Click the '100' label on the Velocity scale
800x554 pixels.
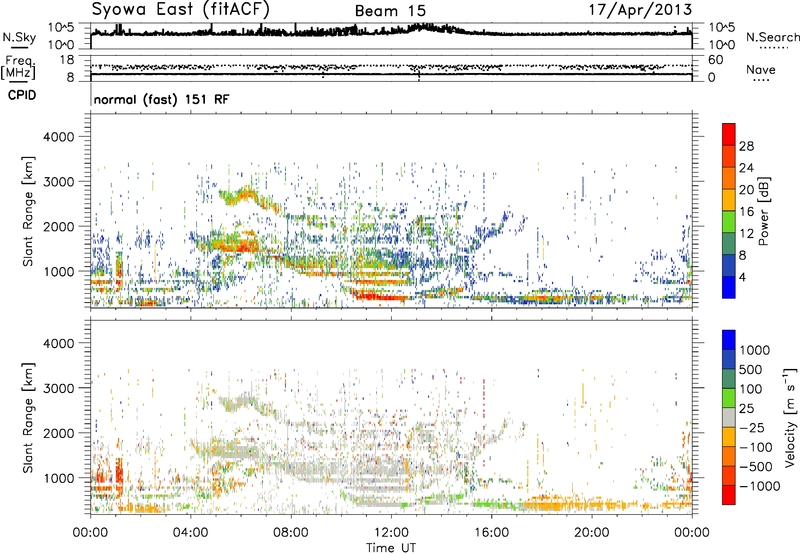[751, 389]
